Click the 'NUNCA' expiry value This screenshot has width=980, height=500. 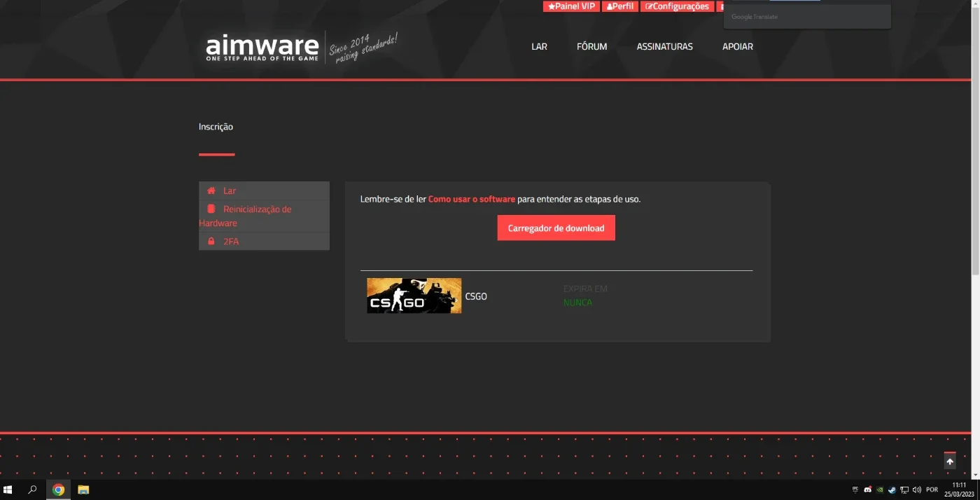point(577,303)
